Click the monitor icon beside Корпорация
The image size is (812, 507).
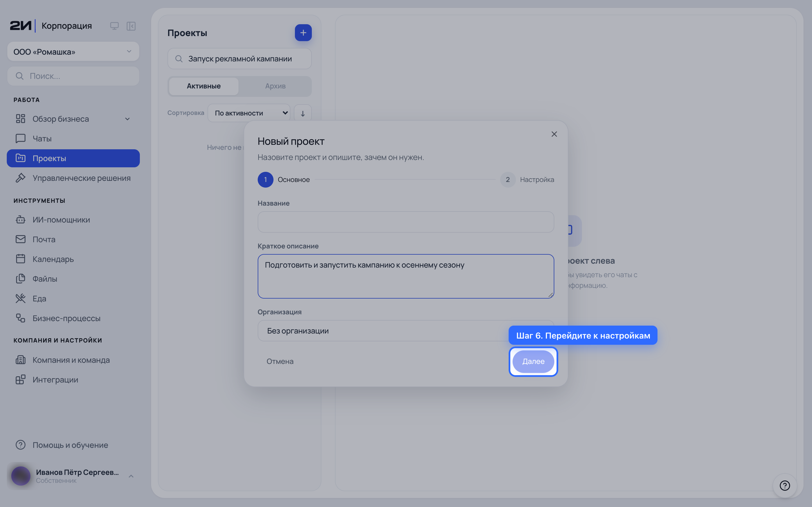point(114,26)
